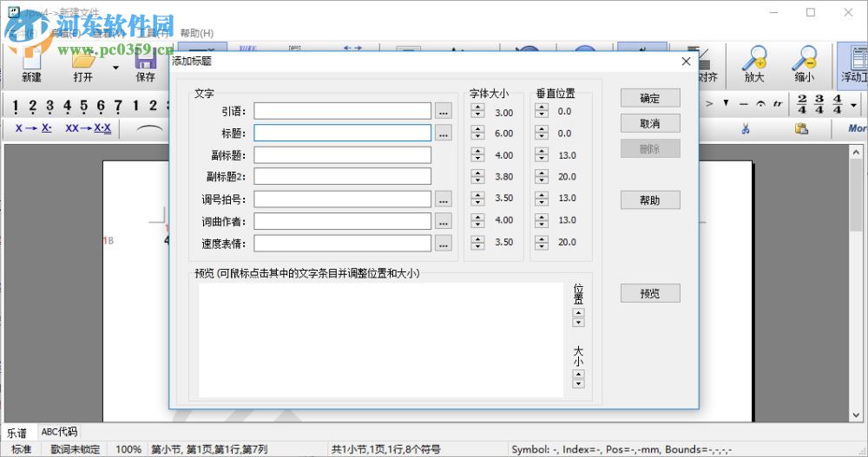Click the 新建 new file toolbar icon
Screen dimensions: 868x457
pos(31,65)
